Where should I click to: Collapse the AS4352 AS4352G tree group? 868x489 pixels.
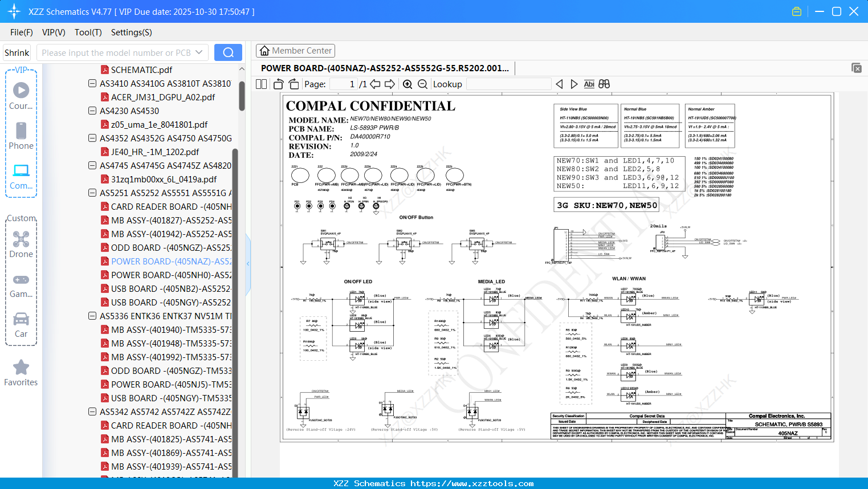click(x=92, y=138)
